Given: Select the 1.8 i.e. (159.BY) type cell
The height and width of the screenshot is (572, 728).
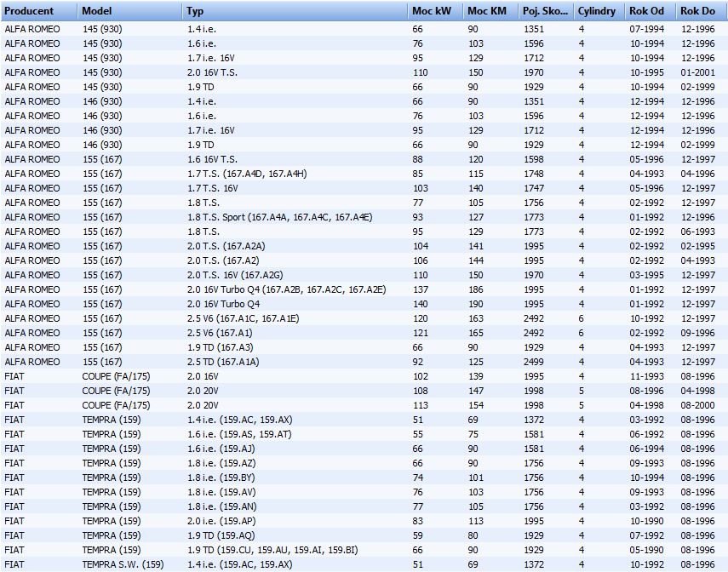Looking at the screenshot, I should (x=221, y=478).
